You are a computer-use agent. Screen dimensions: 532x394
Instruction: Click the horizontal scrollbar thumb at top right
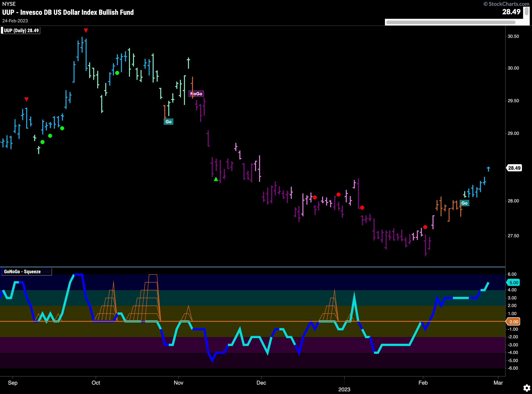450,22
